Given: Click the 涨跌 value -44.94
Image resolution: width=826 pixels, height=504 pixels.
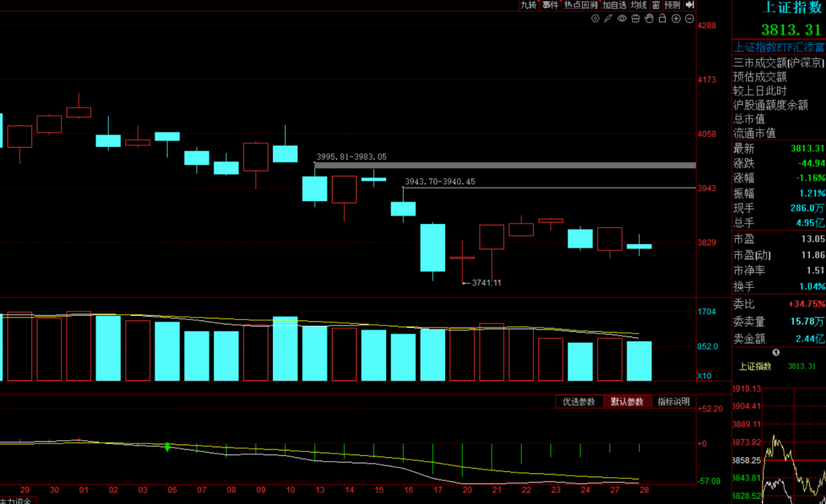Looking at the screenshot, I should pyautogui.click(x=811, y=163).
